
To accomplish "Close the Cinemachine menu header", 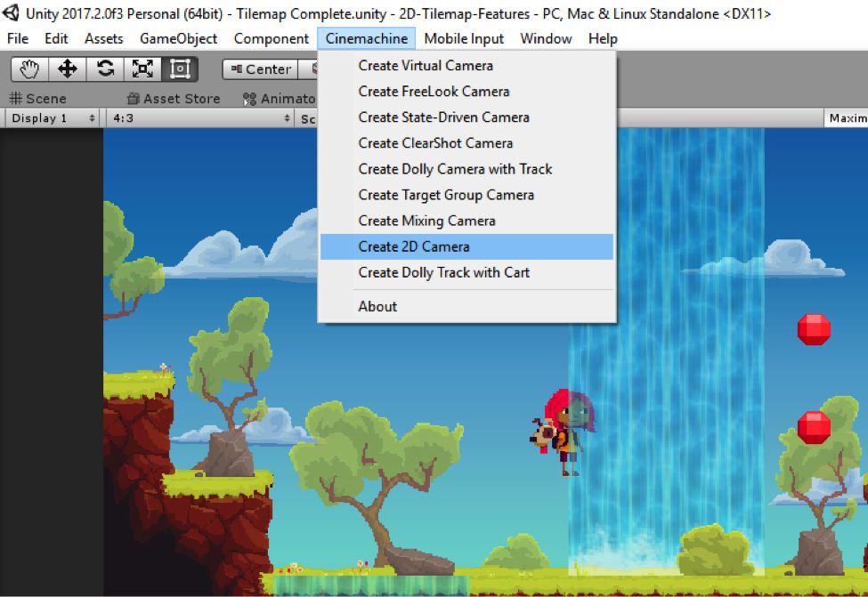I will [367, 38].
